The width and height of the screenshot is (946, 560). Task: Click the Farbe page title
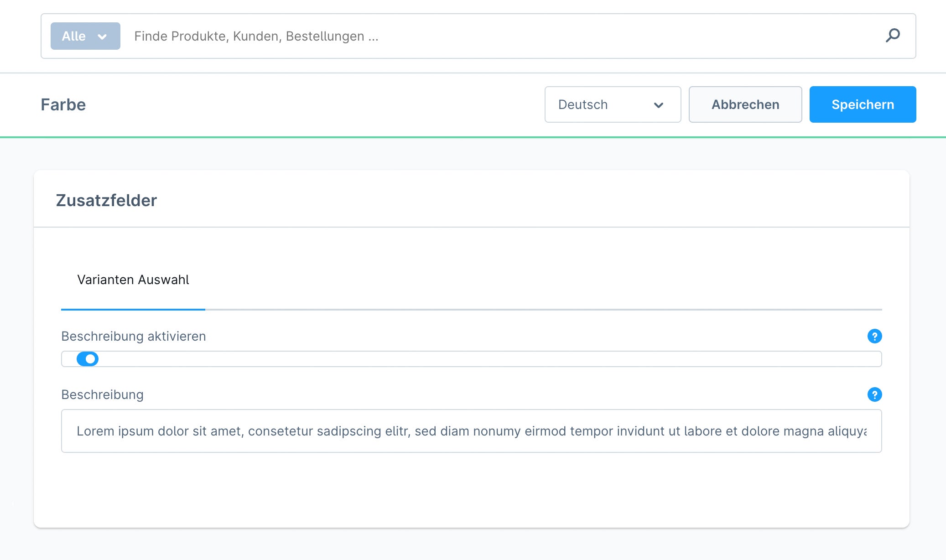point(63,104)
